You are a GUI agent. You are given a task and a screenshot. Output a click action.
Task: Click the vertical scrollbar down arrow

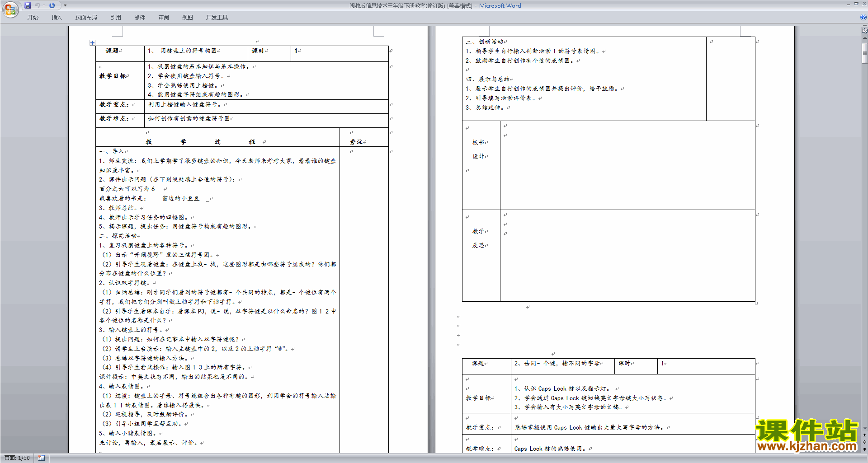pyautogui.click(x=864, y=428)
